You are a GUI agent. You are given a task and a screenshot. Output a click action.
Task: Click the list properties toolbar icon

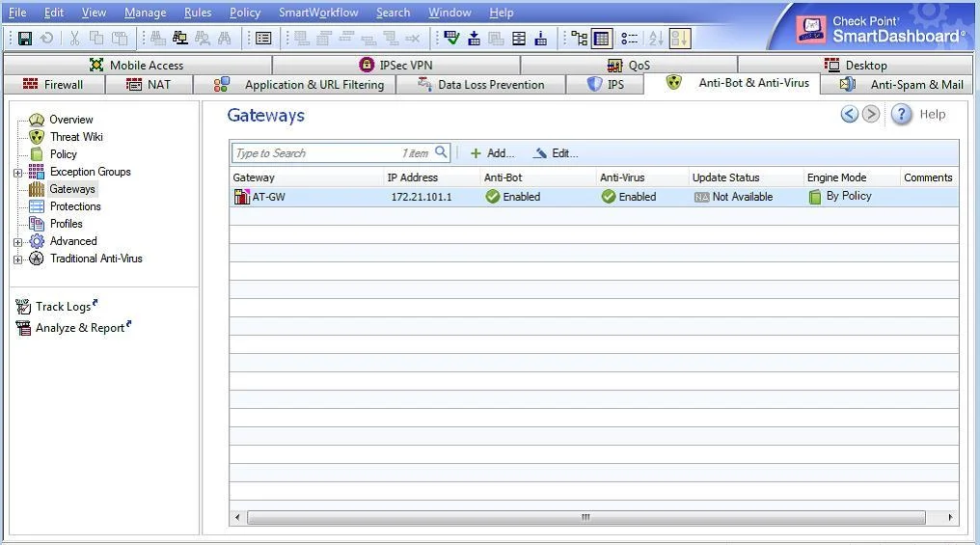263,39
